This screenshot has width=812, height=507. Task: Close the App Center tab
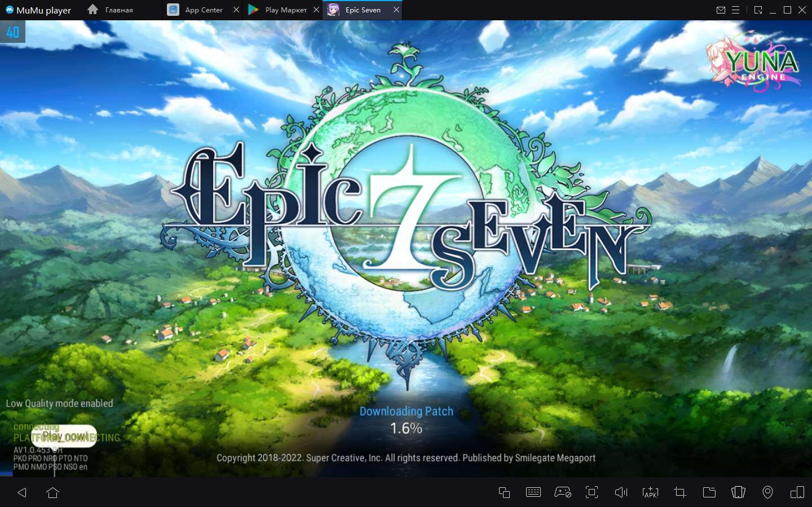coord(236,10)
